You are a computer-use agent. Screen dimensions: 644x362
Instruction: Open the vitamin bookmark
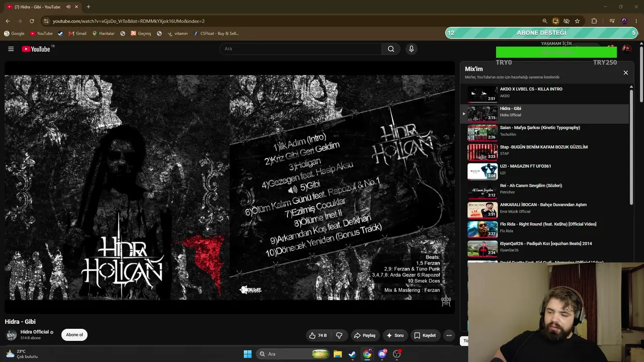[178, 34]
